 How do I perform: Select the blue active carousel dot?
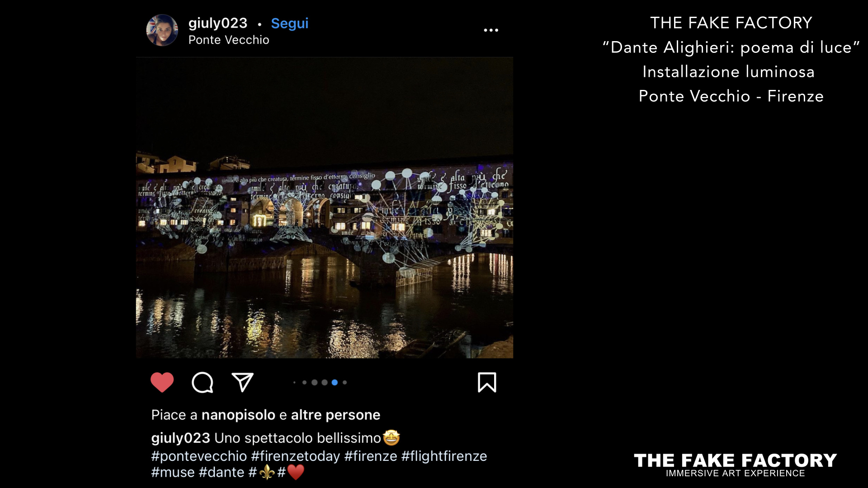tap(335, 382)
